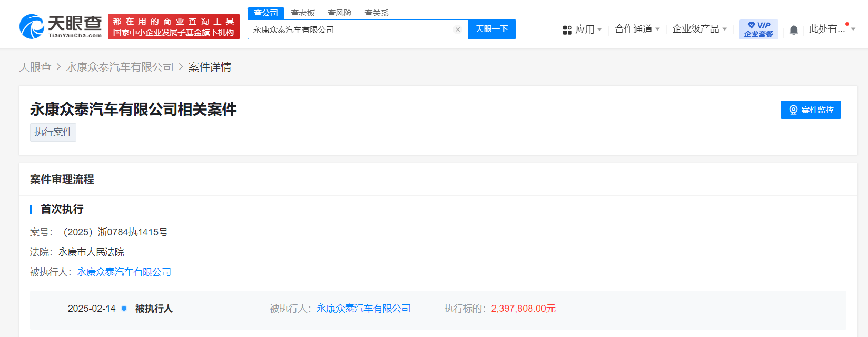Open 永康众泰汽车有限公司 breadcrumb link
Image resolution: width=868 pixels, height=337 pixels.
(120, 67)
